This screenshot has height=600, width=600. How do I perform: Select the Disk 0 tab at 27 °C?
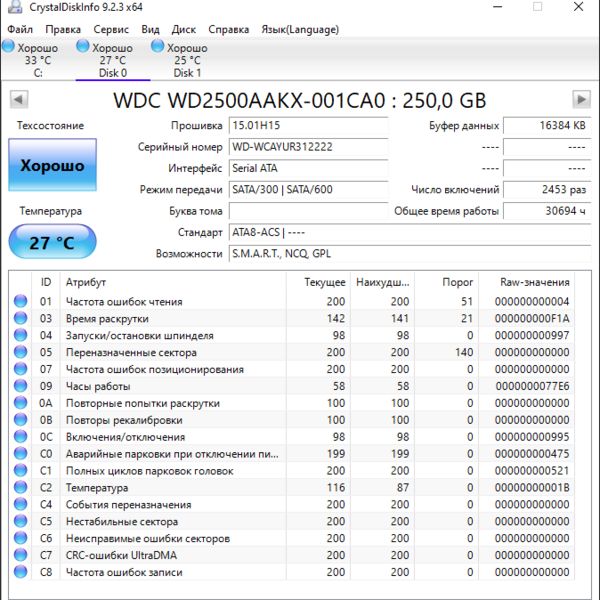pyautogui.click(x=112, y=60)
